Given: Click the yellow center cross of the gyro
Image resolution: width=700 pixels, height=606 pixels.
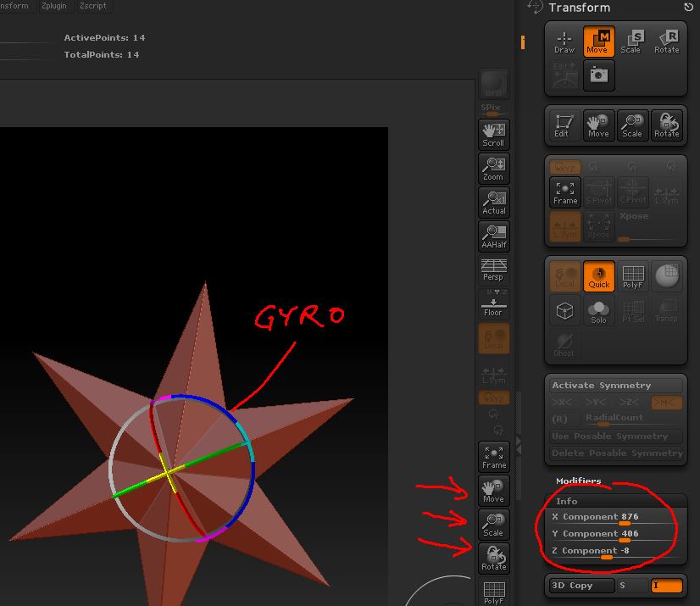Looking at the screenshot, I should click(x=168, y=471).
